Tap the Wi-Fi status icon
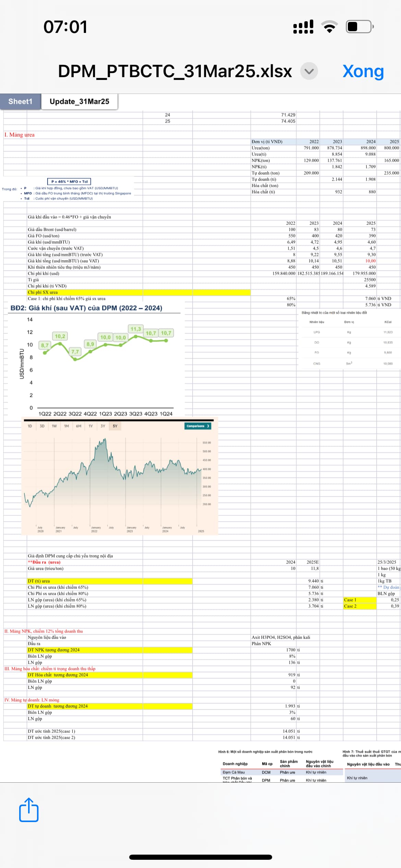The width and height of the screenshot is (401, 868). 329,27
